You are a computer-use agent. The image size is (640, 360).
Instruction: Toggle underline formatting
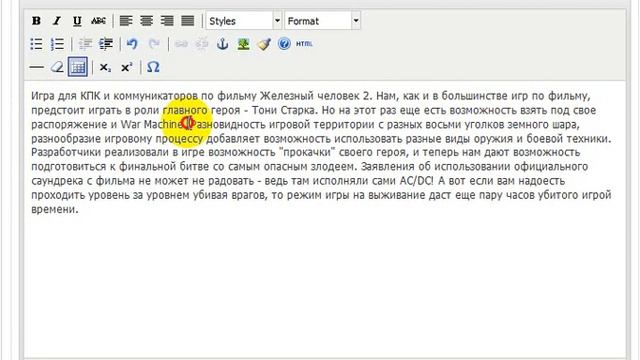click(77, 21)
